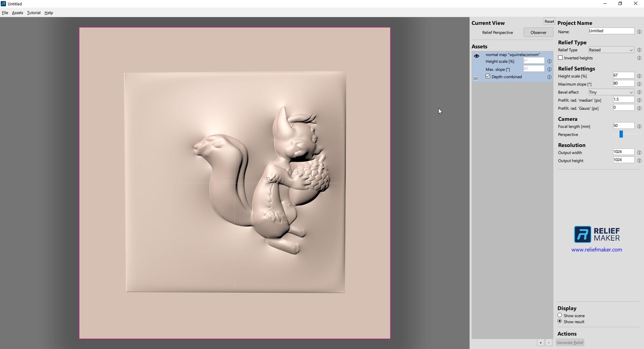Click info icon next to Focal length
The image size is (644, 349).
click(x=639, y=127)
